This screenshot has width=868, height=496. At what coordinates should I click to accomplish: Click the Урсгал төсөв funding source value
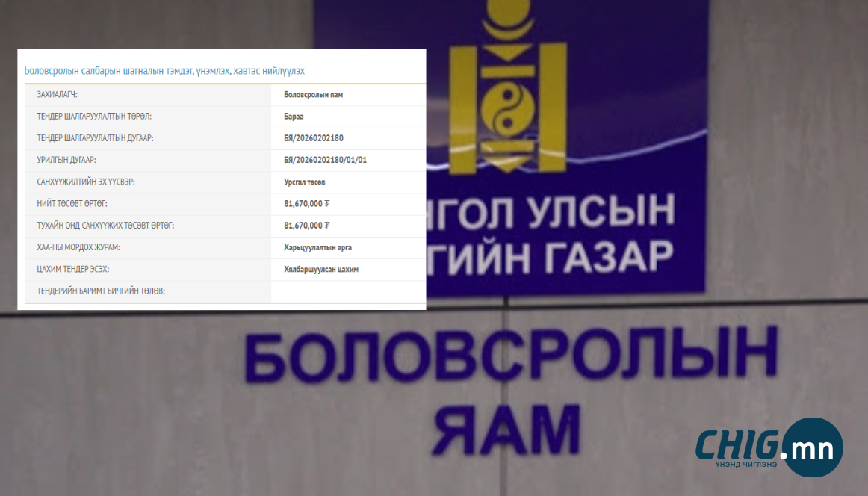click(304, 182)
